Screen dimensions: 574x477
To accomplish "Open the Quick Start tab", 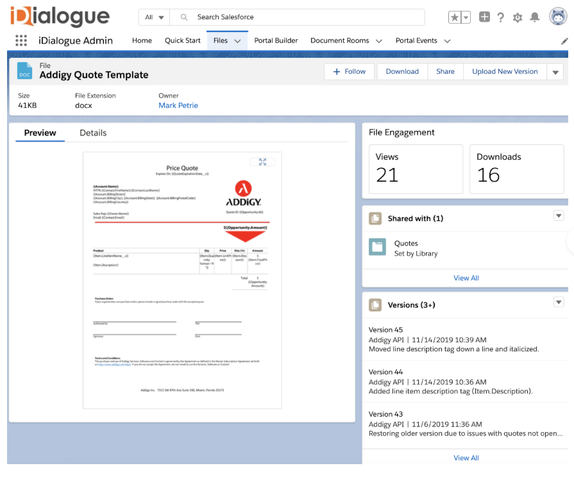I will tap(182, 41).
